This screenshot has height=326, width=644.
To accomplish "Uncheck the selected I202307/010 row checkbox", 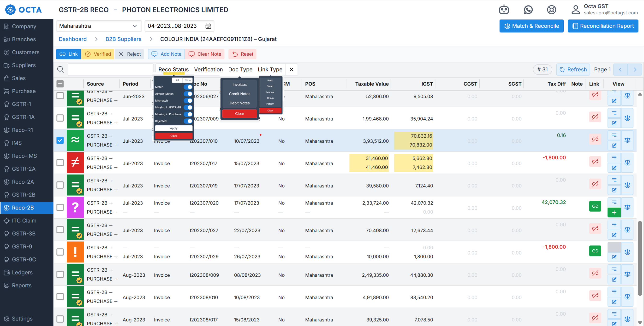I will 60,140.
